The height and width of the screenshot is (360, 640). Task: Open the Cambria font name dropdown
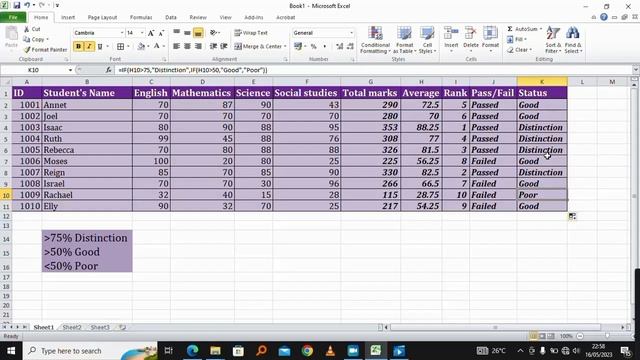[122, 33]
